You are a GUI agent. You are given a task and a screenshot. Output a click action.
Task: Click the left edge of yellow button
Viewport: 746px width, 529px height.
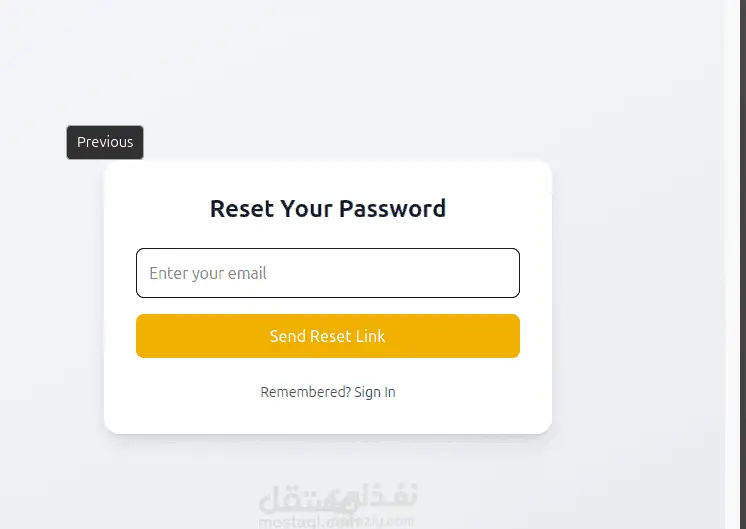point(146,336)
